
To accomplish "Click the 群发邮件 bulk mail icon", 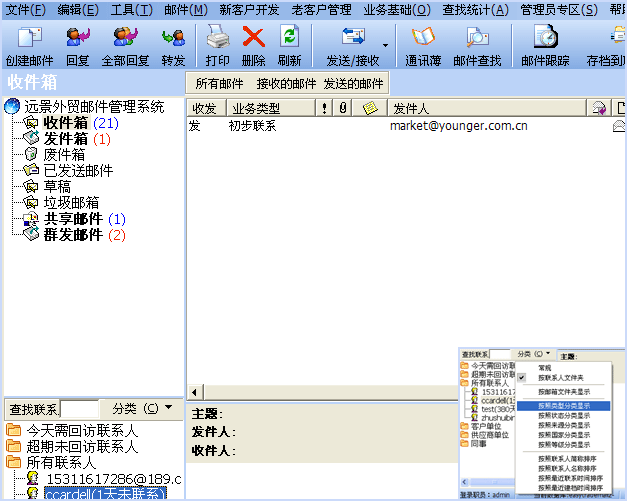I will pyautogui.click(x=31, y=234).
